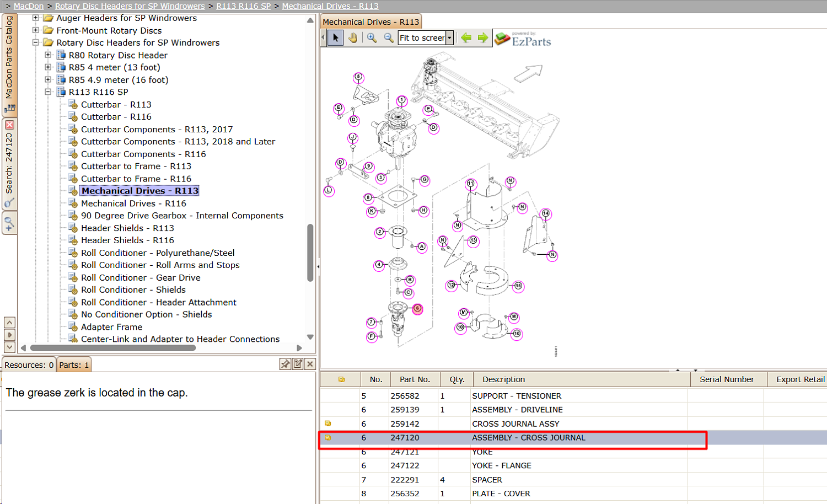Pin the notes panel
827x504 pixels.
coord(285,364)
